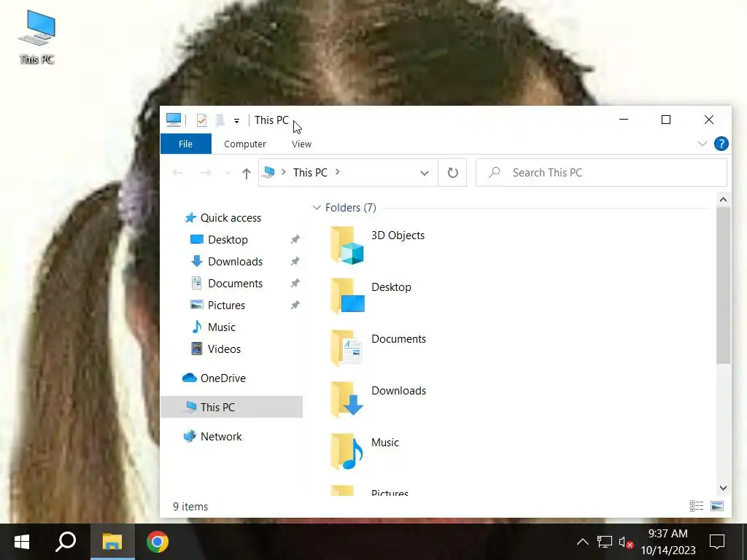Open the network icon in system tray
Image resolution: width=747 pixels, height=560 pixels.
click(x=605, y=542)
